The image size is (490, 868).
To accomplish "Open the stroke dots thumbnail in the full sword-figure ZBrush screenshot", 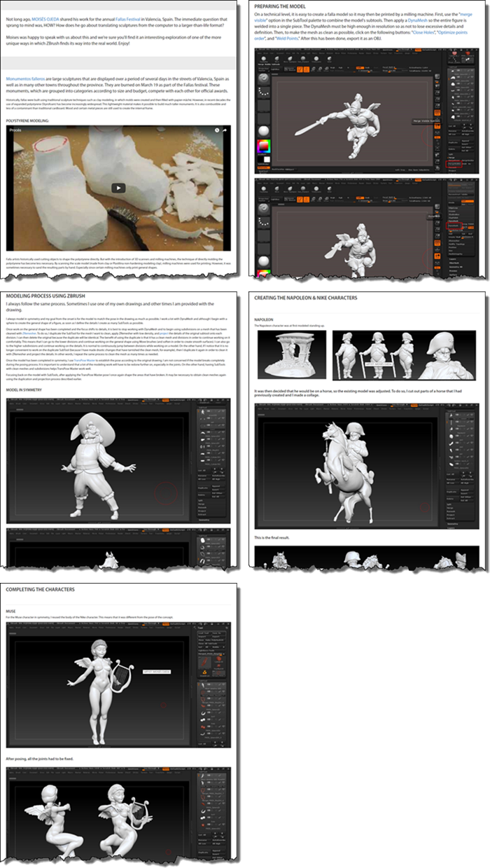I will pos(264,92).
